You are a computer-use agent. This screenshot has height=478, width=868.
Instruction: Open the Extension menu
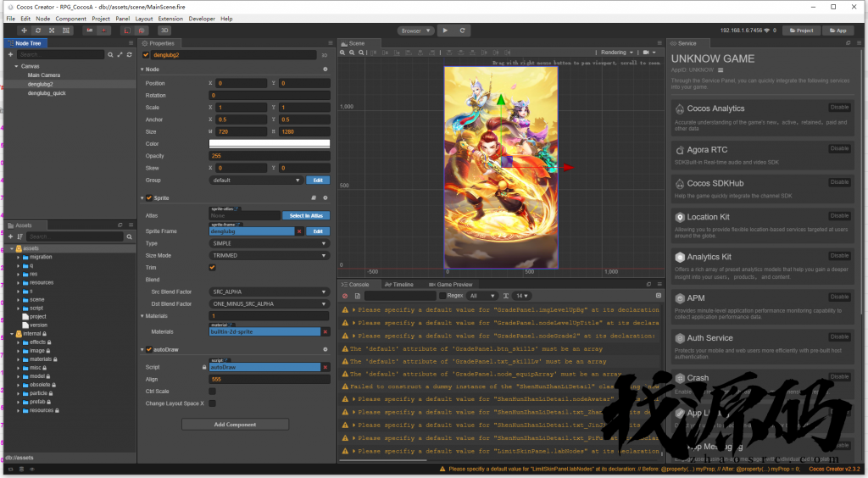[170, 19]
